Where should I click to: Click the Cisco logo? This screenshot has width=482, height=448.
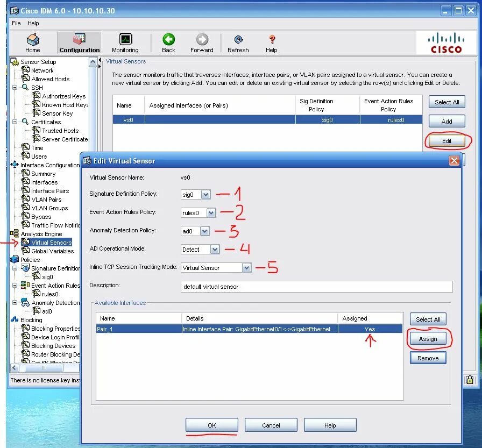tap(446, 42)
